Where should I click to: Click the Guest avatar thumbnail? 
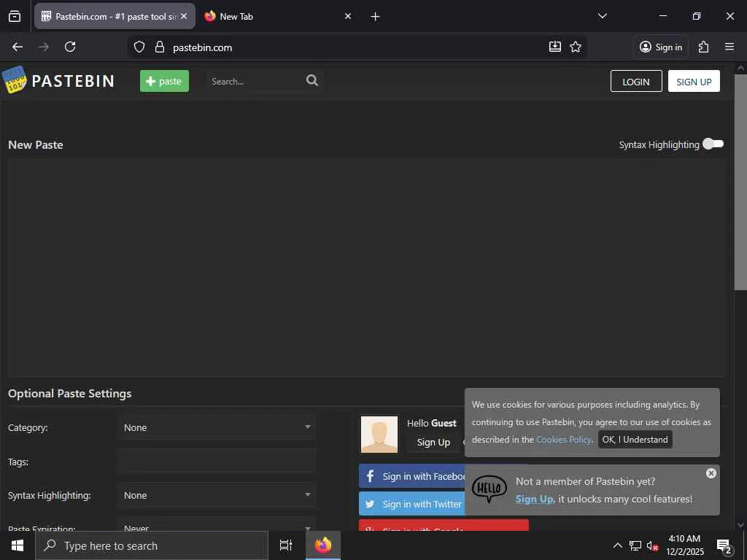point(379,435)
